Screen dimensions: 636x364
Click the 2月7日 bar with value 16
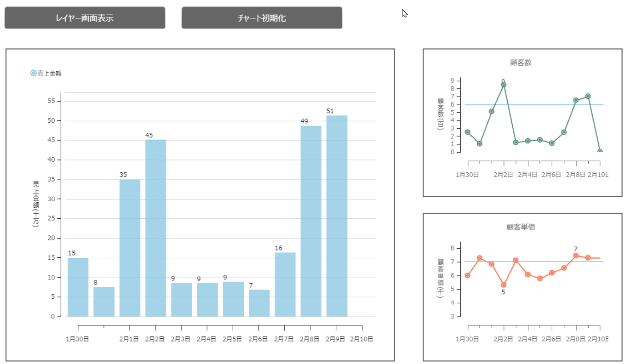pos(285,284)
